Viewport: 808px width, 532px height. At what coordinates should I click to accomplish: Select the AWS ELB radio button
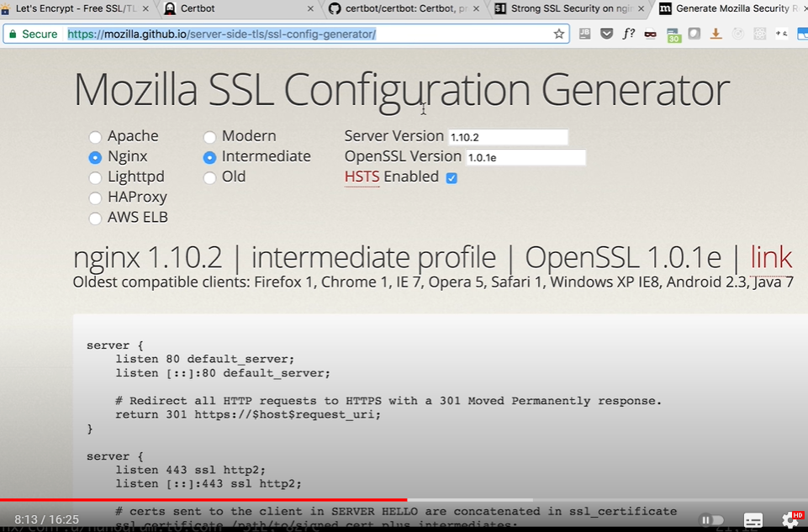95,219
